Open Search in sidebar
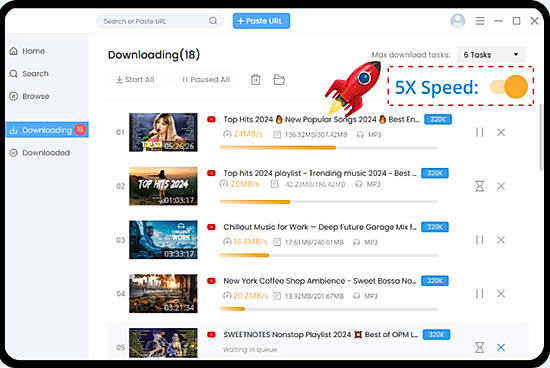Image resolution: width=550 pixels, height=368 pixels. [x=29, y=74]
